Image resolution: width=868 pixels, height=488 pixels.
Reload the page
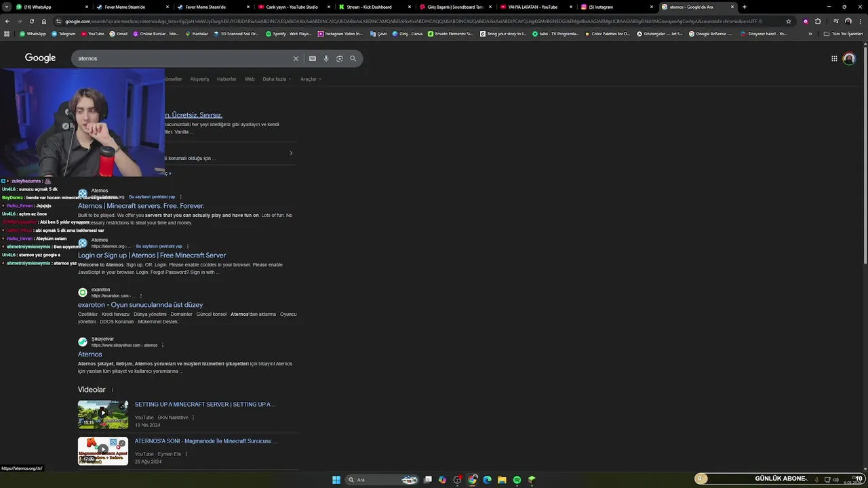pos(31,21)
